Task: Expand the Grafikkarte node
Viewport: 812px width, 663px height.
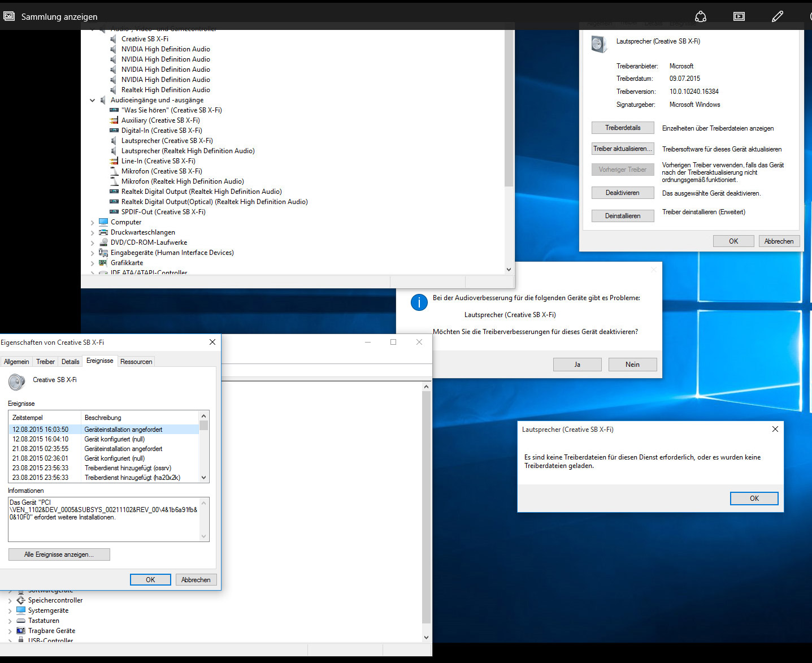Action: [92, 263]
